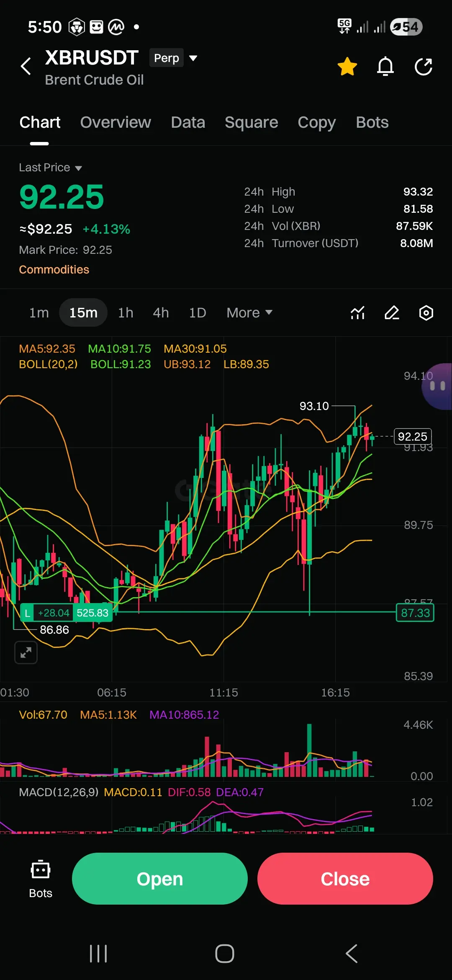
Task: Tap the green Open button
Action: [159, 879]
